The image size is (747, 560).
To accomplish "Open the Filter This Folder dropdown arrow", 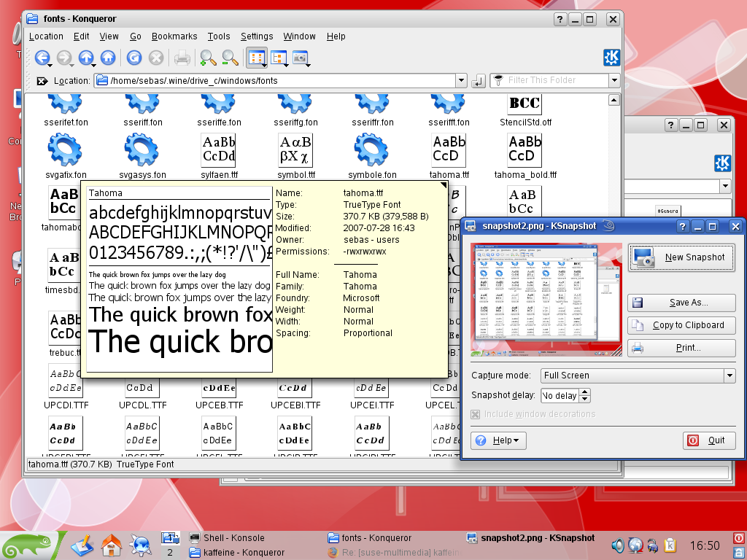I will pyautogui.click(x=614, y=80).
